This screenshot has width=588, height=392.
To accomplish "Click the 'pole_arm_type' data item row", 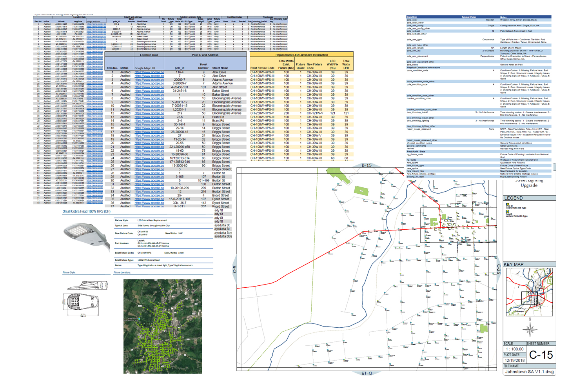I will point(414,40).
